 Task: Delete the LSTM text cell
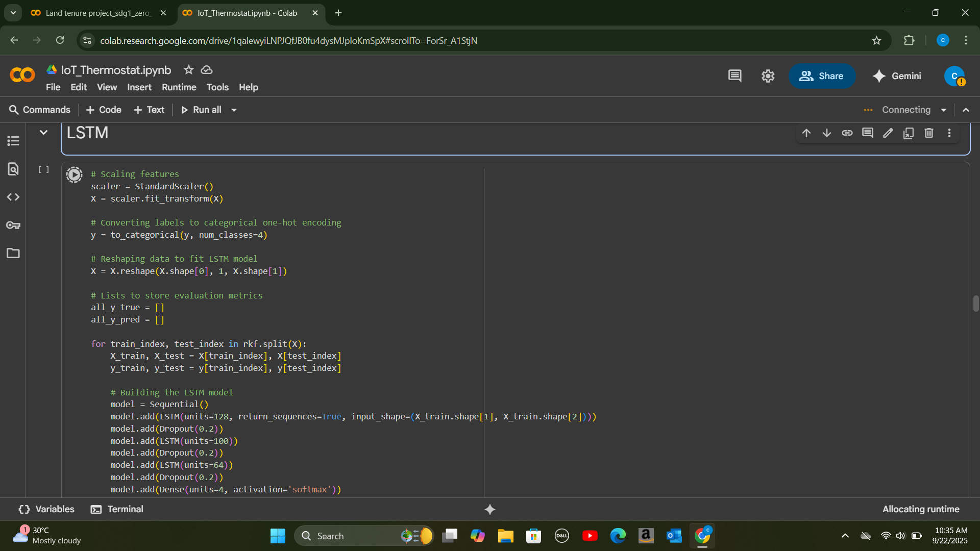click(929, 133)
